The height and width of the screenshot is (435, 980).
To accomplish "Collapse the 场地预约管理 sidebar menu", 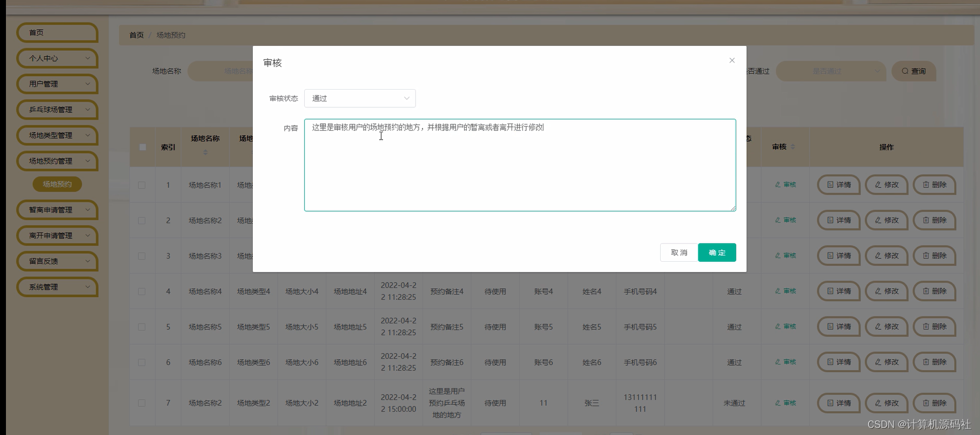I will [57, 161].
